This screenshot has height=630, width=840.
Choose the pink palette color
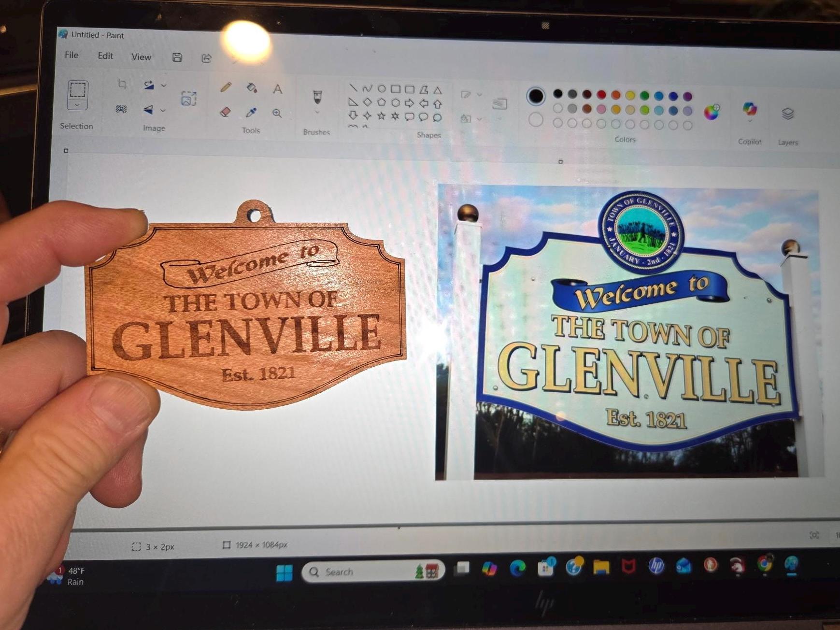click(x=601, y=109)
